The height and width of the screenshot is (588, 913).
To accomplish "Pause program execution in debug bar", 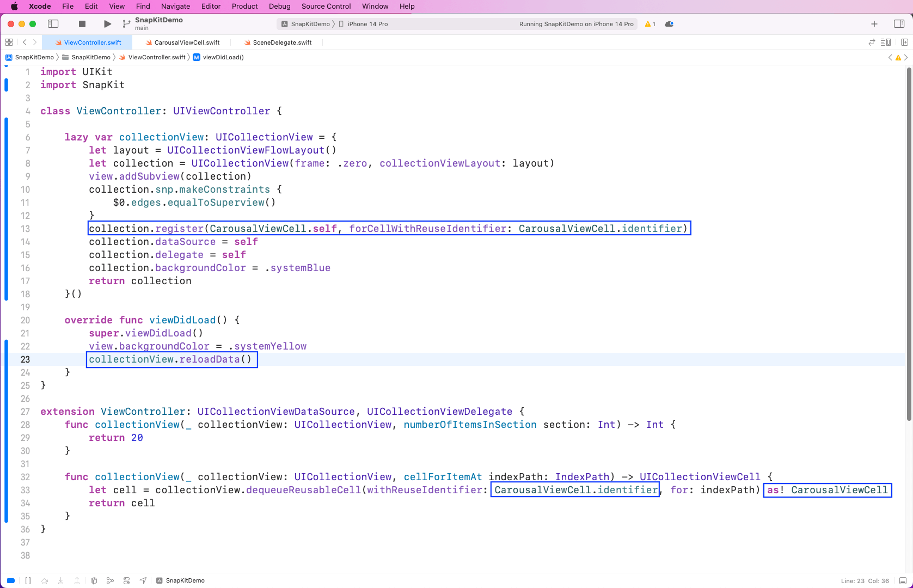I will (x=28, y=580).
